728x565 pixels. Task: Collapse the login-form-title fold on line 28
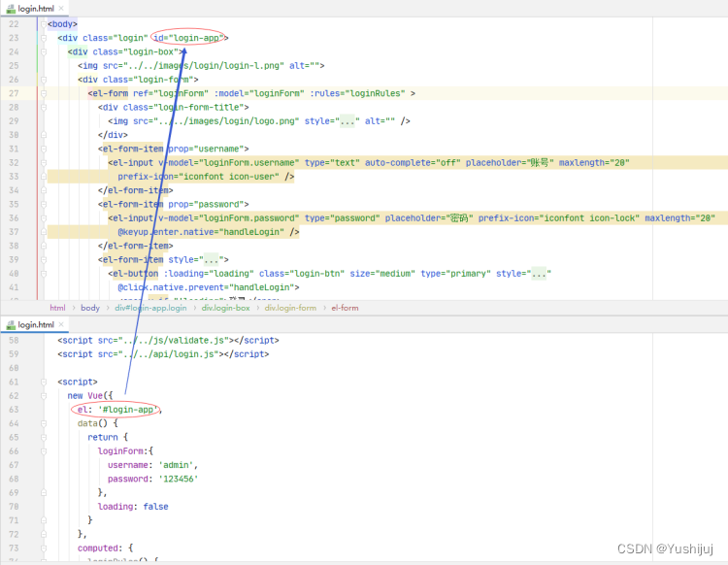[x=43, y=107]
